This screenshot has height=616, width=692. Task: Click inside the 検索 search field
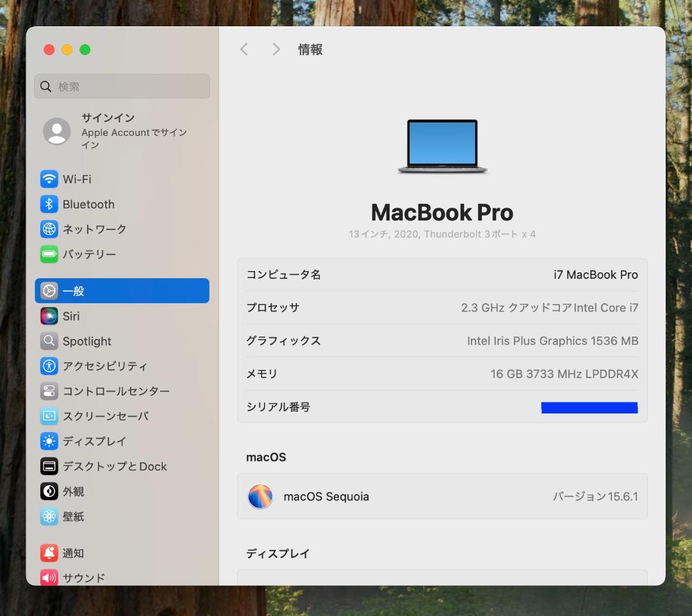pyautogui.click(x=122, y=86)
